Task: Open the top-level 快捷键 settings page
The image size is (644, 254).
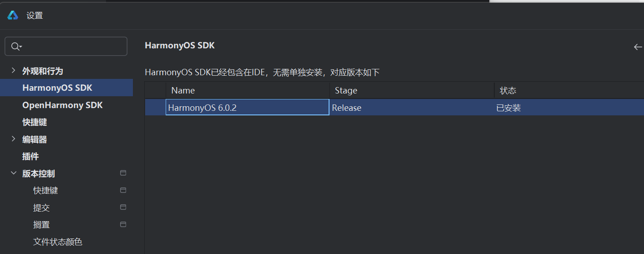Action: tap(35, 122)
